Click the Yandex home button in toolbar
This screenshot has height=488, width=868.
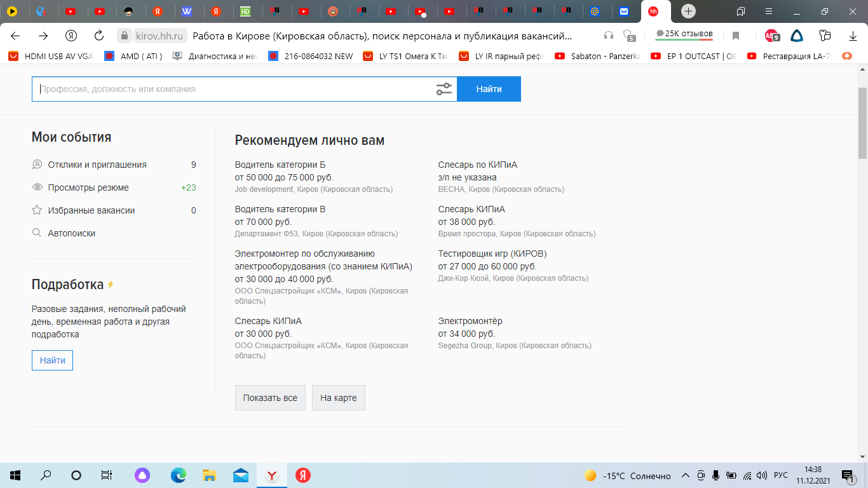coord(71,36)
